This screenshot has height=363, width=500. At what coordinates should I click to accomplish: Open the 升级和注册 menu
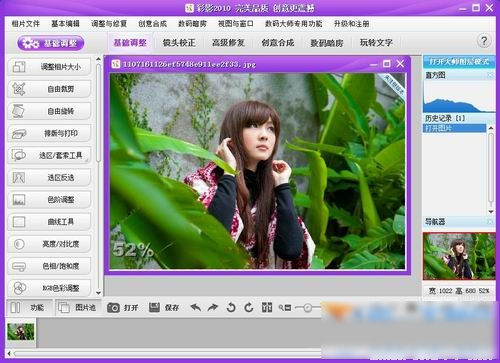[x=352, y=24]
